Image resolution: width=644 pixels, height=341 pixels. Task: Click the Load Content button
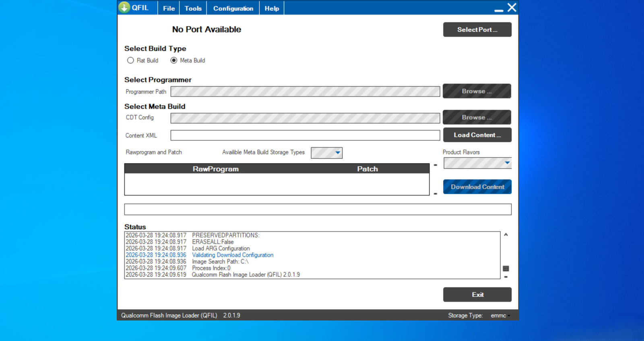pyautogui.click(x=477, y=135)
